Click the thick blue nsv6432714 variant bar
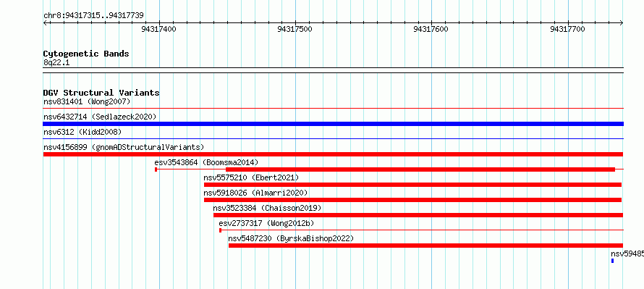 tap(333, 124)
